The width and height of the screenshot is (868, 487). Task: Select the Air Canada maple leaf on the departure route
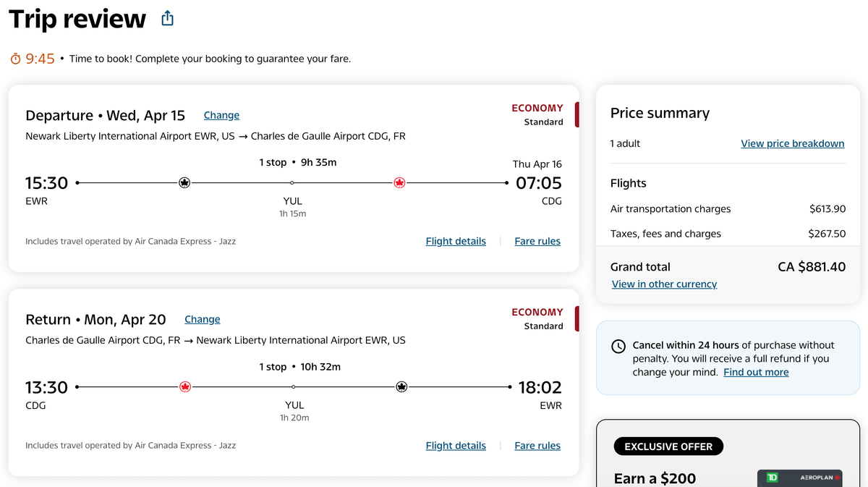399,183
